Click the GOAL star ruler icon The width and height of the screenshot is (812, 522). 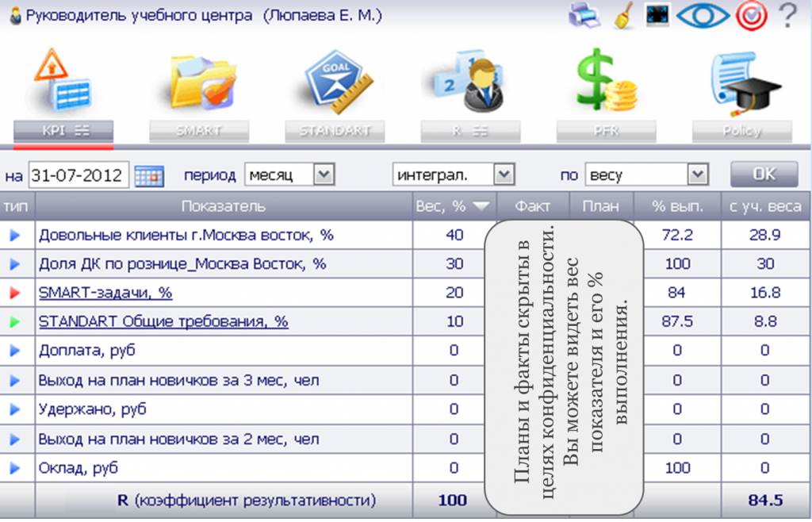click(x=338, y=81)
